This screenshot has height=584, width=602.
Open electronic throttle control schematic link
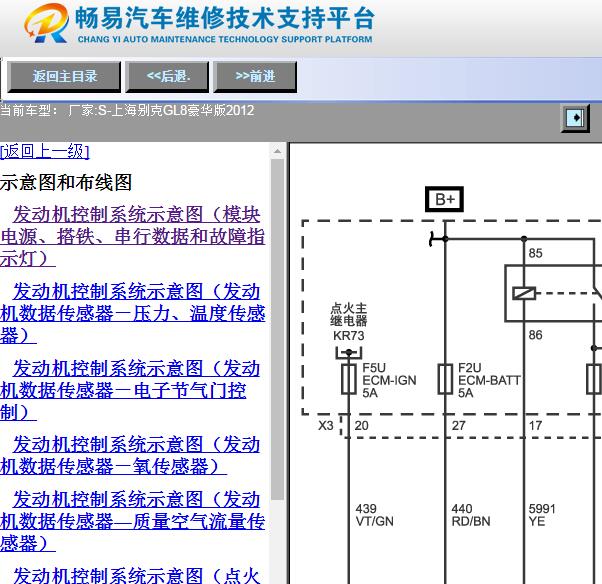(x=131, y=390)
